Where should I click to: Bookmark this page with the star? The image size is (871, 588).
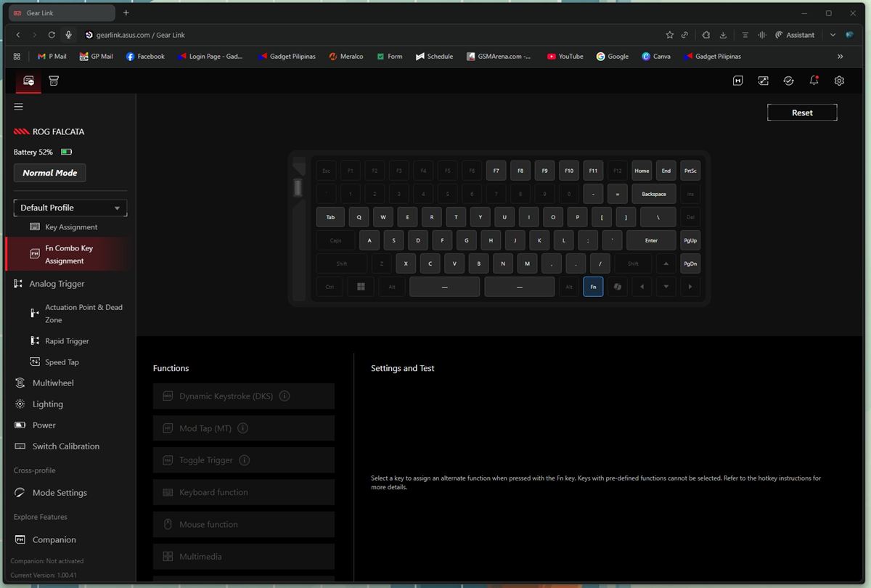[x=670, y=35]
